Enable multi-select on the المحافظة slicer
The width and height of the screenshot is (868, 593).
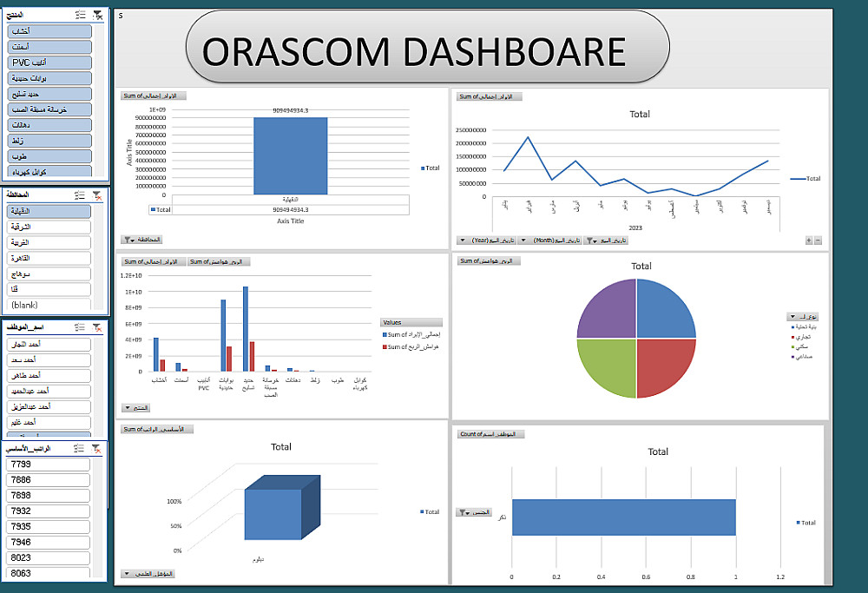[x=80, y=194]
